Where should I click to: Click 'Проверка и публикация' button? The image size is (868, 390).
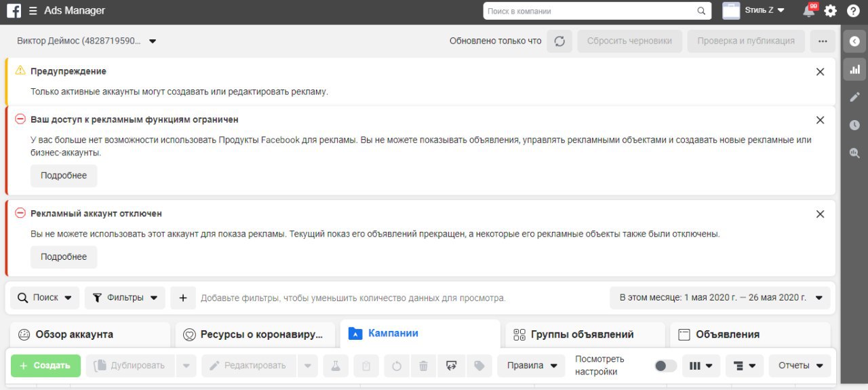tap(746, 41)
